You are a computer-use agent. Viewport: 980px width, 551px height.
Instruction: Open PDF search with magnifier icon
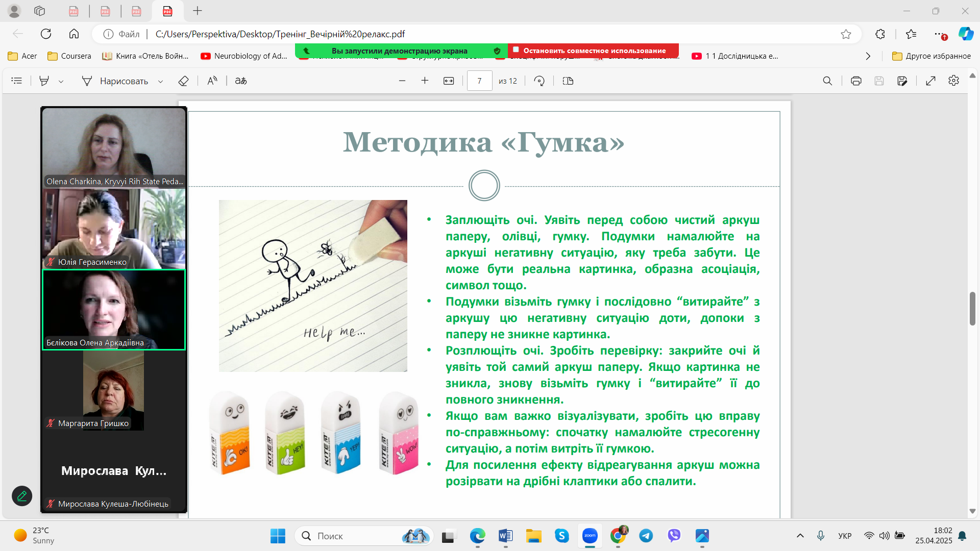point(827,81)
